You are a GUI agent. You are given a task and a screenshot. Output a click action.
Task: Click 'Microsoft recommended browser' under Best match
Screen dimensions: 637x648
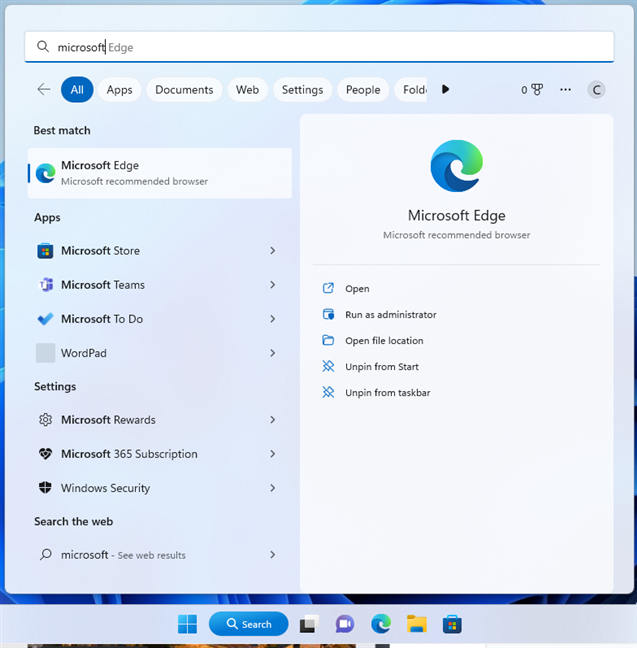pyautogui.click(x=134, y=181)
